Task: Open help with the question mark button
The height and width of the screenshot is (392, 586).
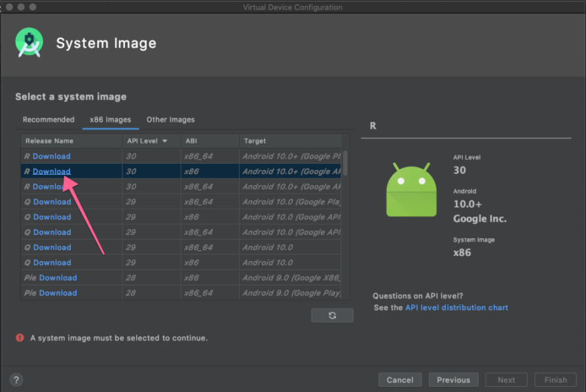Action: click(17, 380)
